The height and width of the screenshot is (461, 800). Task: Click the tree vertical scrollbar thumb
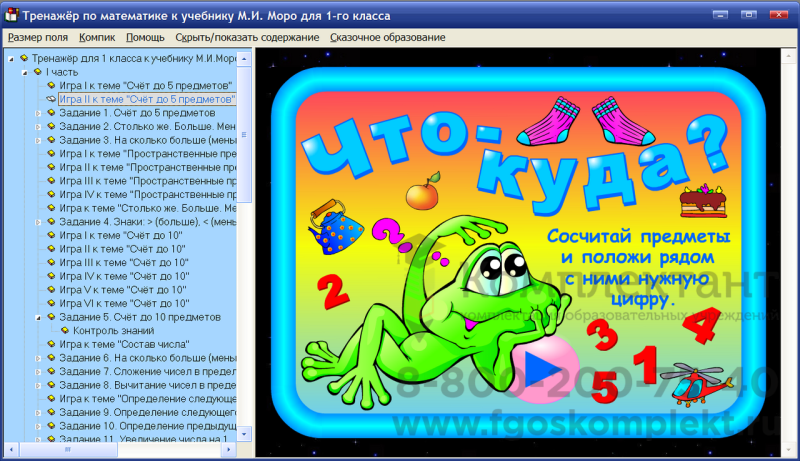(x=244, y=134)
